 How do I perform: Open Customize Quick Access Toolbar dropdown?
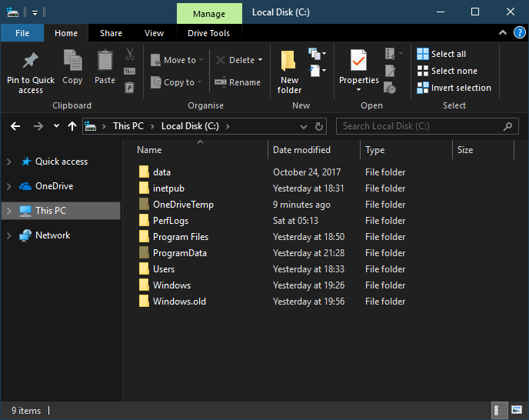(x=35, y=13)
